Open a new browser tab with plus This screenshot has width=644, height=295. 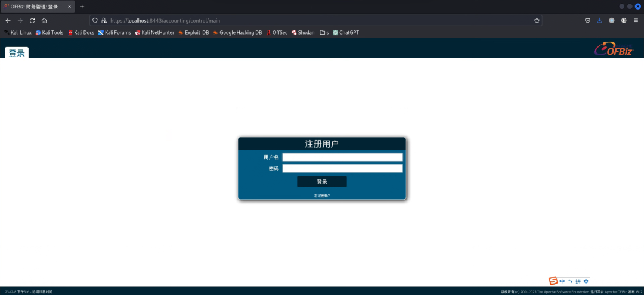pyautogui.click(x=82, y=7)
